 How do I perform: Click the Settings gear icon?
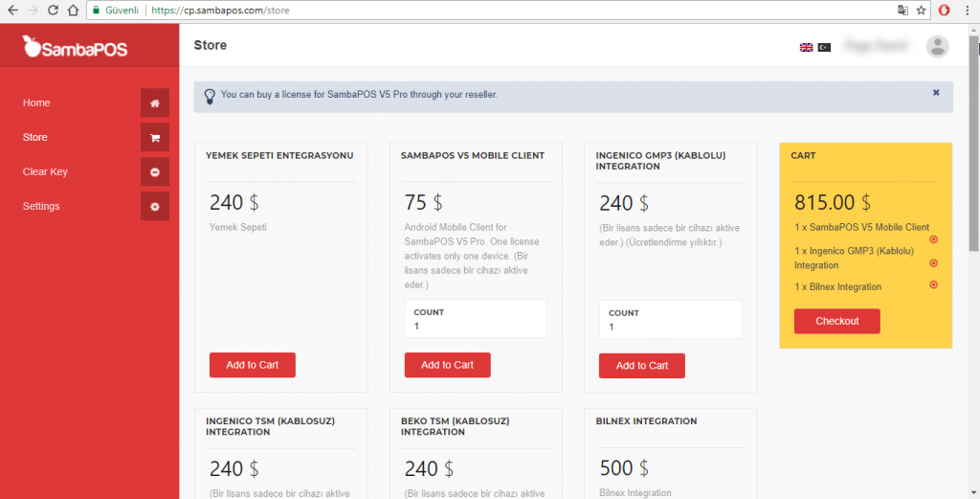pyautogui.click(x=154, y=206)
